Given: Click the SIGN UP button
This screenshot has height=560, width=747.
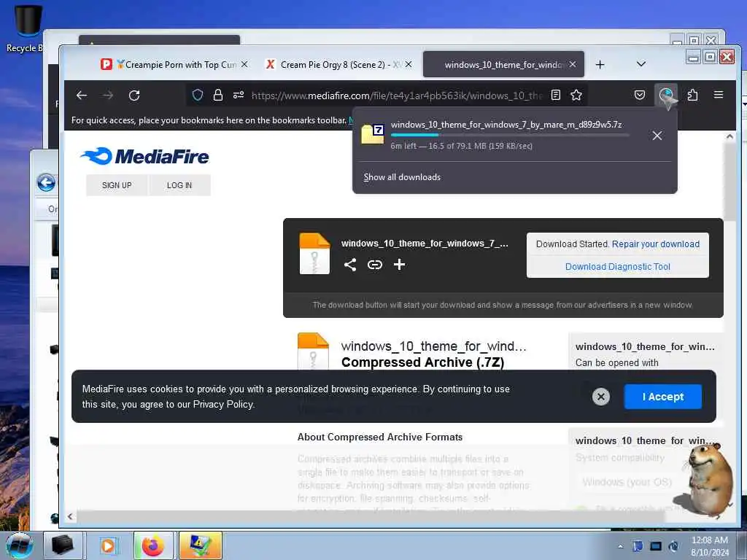Looking at the screenshot, I should (117, 185).
